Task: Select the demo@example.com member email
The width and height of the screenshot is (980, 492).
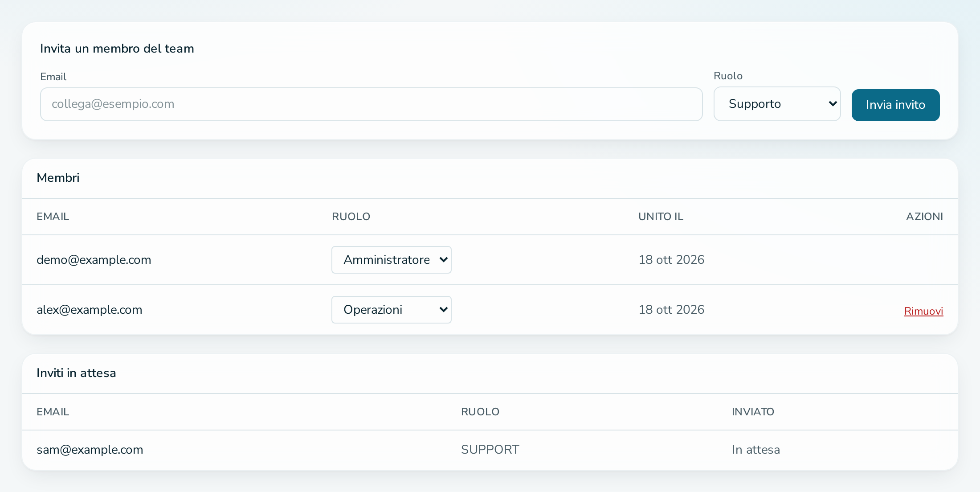Action: pyautogui.click(x=94, y=260)
